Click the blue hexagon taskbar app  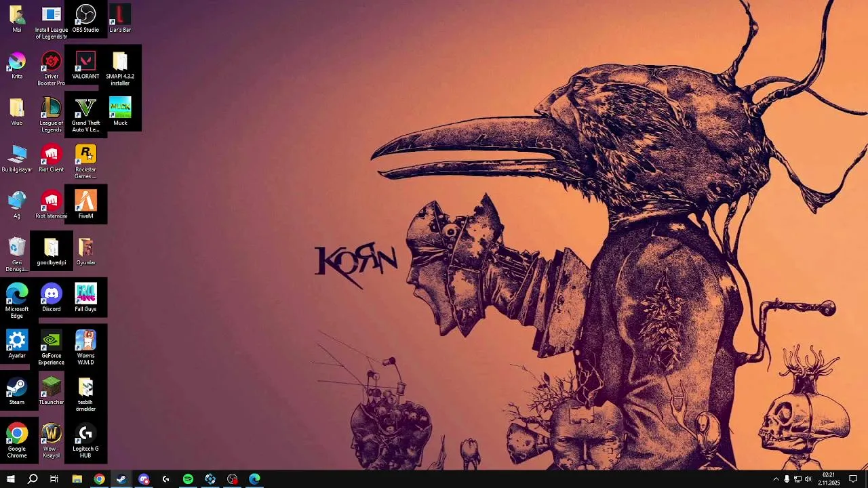click(210, 479)
